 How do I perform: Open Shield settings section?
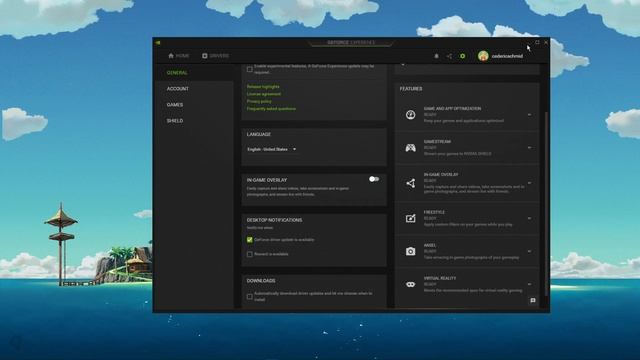175,121
